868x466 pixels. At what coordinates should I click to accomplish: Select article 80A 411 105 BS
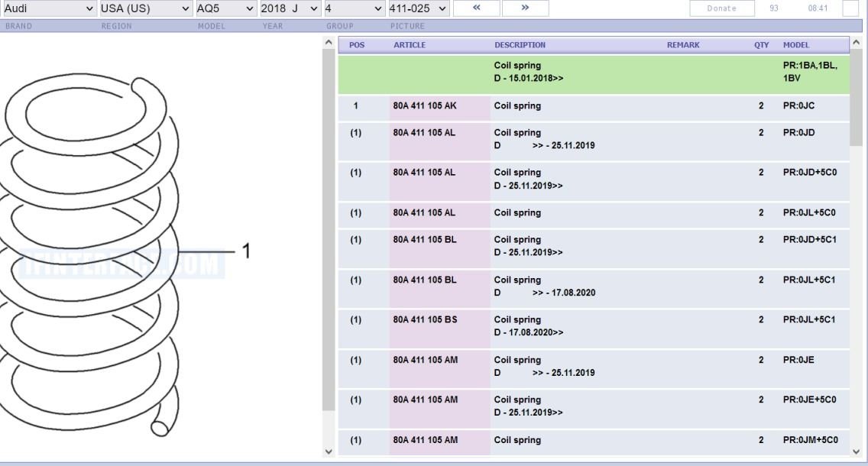(x=424, y=319)
